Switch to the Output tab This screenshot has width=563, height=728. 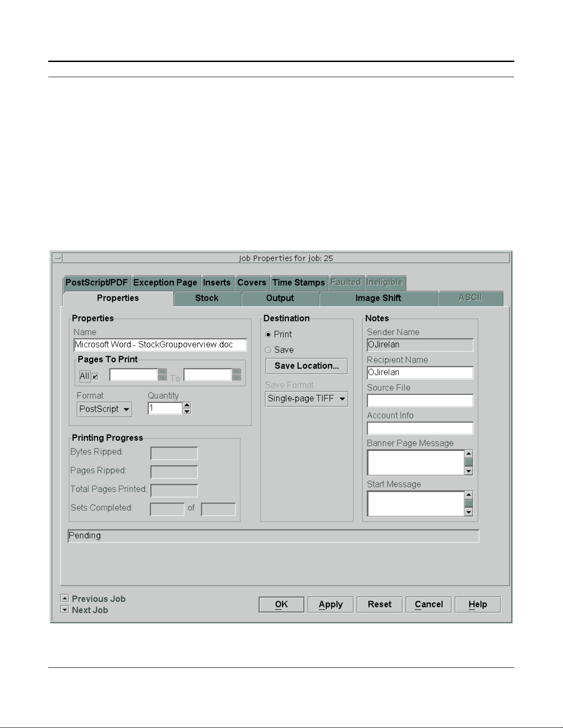(280, 298)
